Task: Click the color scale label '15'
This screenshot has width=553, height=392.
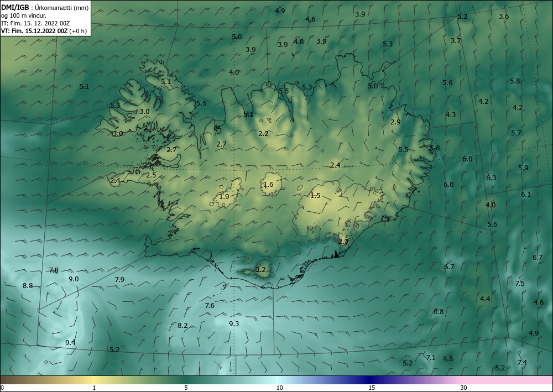Action: pyautogui.click(x=372, y=388)
